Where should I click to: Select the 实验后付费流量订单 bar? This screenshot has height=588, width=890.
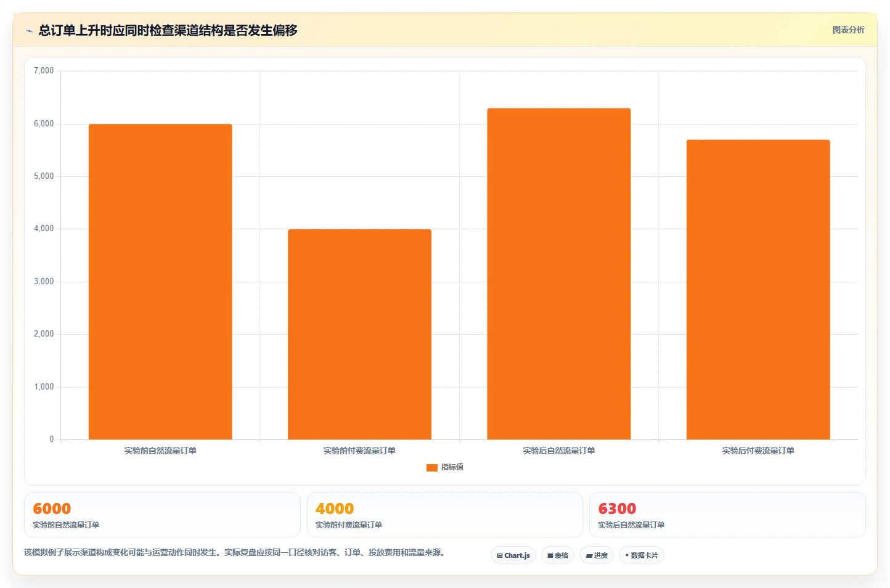[x=758, y=290]
